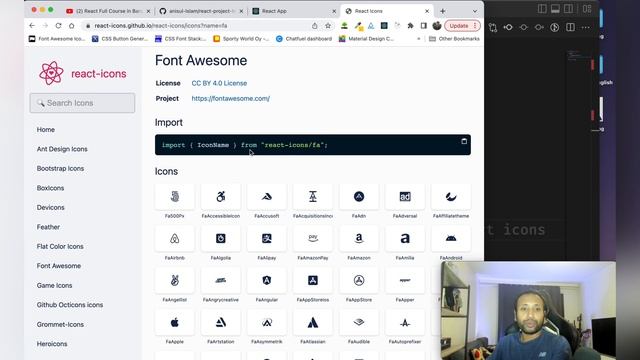Image resolution: width=640 pixels, height=360 pixels.
Task: Expand the tab search dropdown arrow
Action: tap(475, 11)
